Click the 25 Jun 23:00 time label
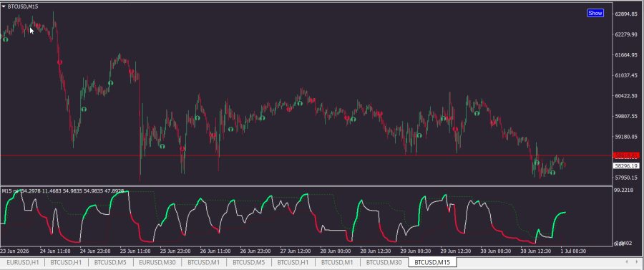644x270 pixels. tap(175, 251)
